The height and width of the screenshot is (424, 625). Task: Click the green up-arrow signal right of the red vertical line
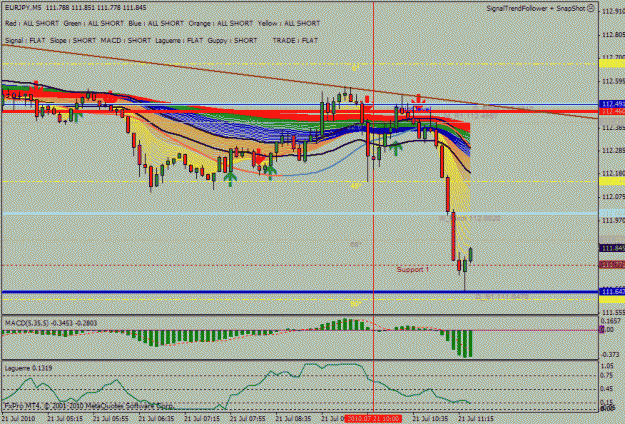point(396,148)
